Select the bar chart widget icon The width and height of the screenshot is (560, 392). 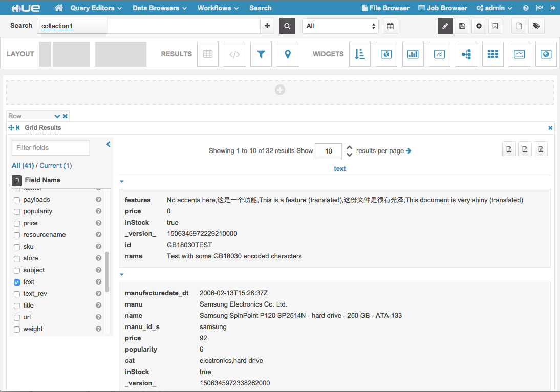coord(413,54)
